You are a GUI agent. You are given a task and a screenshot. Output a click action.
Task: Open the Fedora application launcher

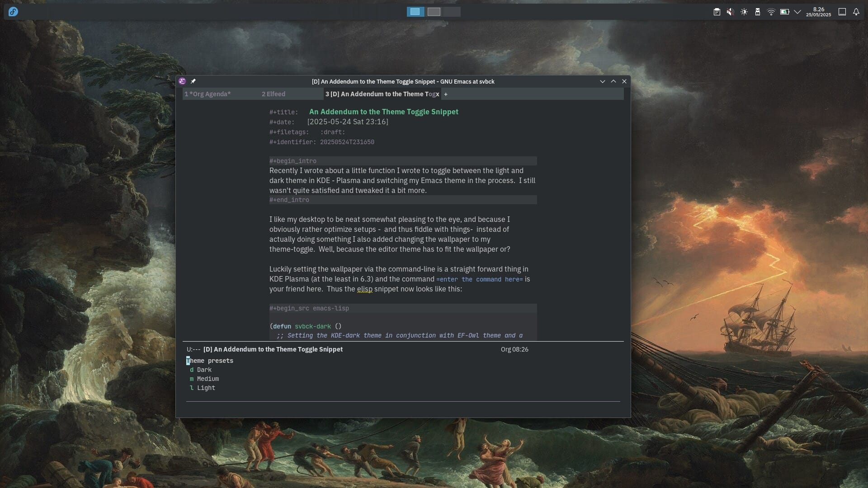[x=13, y=12]
